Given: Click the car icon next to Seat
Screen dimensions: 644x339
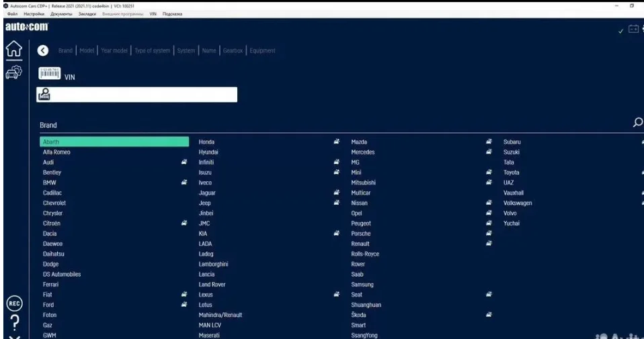Looking at the screenshot, I should tap(489, 294).
